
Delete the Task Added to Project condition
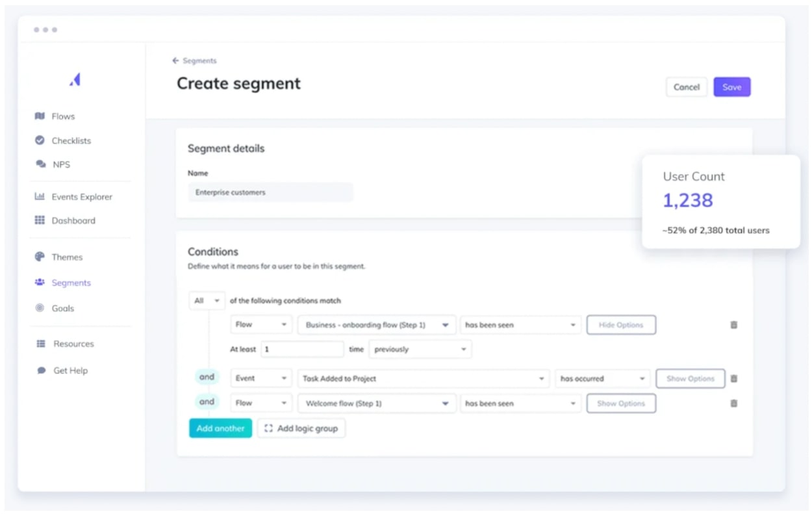(x=734, y=379)
